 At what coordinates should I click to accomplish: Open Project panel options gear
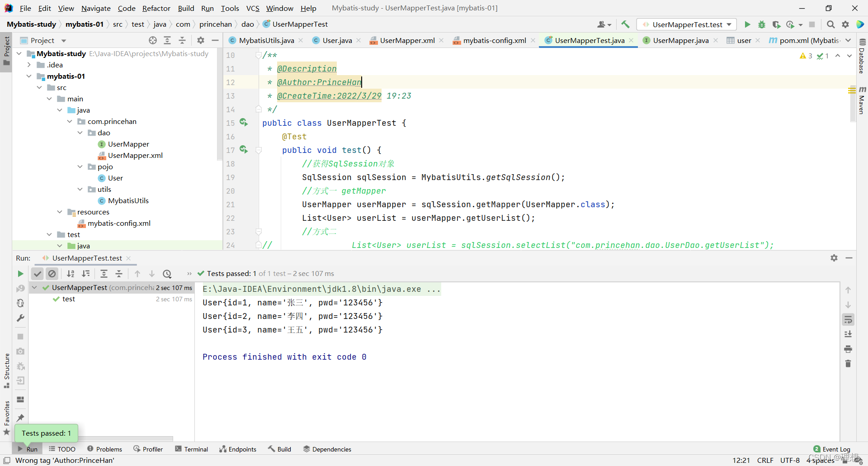[x=201, y=40]
